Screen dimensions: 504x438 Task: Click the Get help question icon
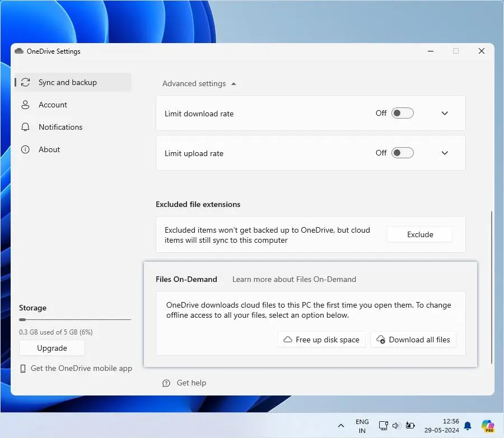click(x=166, y=383)
